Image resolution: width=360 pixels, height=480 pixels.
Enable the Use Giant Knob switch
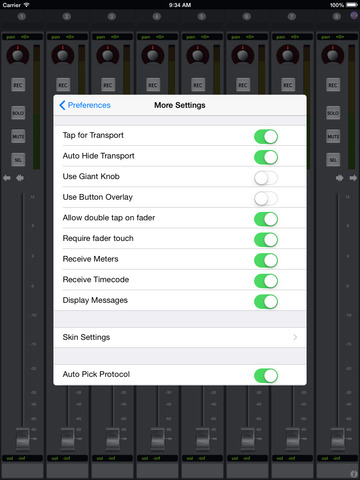tap(266, 178)
